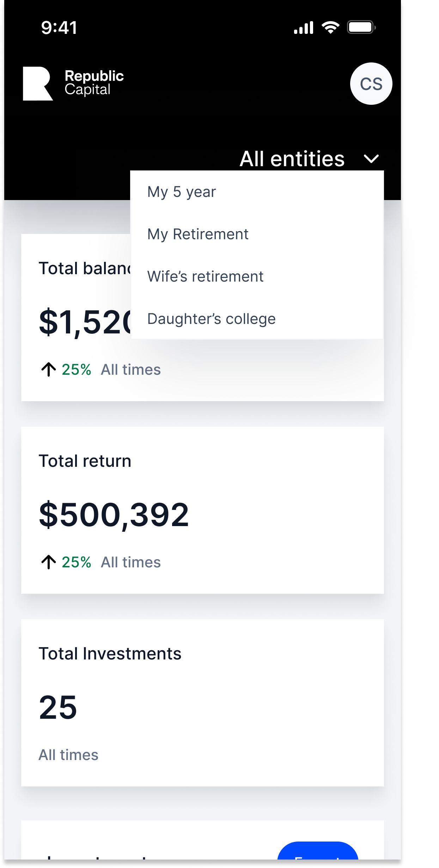
Task: Choose My Retirement from the list
Action: point(198,234)
